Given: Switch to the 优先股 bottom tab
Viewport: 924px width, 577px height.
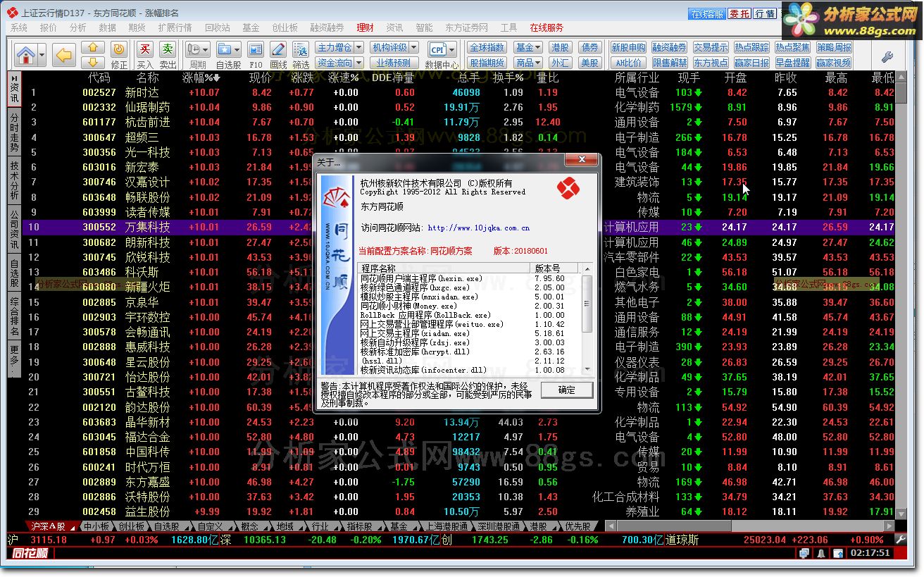Looking at the screenshot, I should pyautogui.click(x=577, y=526).
